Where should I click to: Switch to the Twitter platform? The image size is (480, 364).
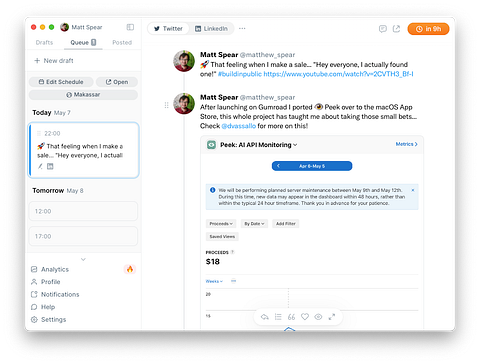coord(168,29)
